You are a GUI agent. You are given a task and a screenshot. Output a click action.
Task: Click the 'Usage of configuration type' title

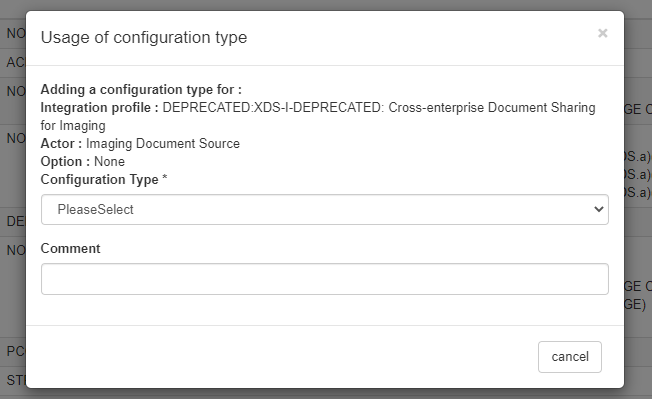pyautogui.click(x=144, y=37)
